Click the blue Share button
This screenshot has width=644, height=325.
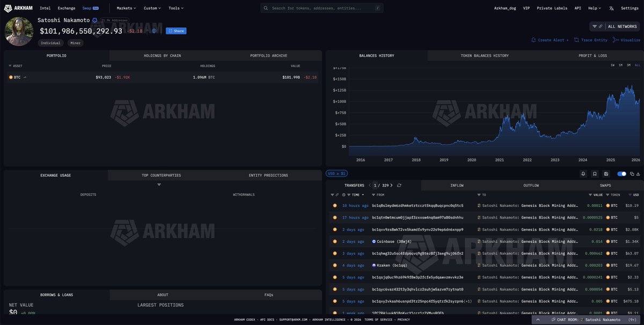(176, 31)
